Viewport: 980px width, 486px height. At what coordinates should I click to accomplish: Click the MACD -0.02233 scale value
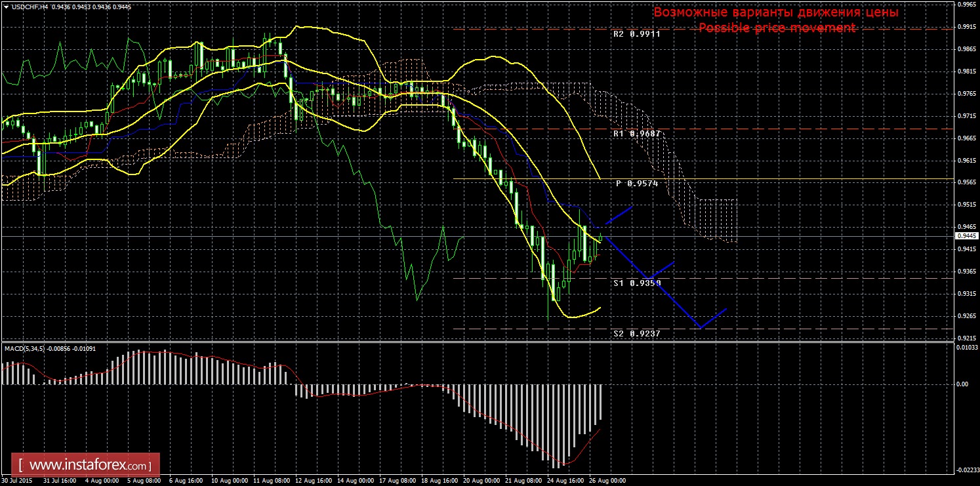point(967,470)
